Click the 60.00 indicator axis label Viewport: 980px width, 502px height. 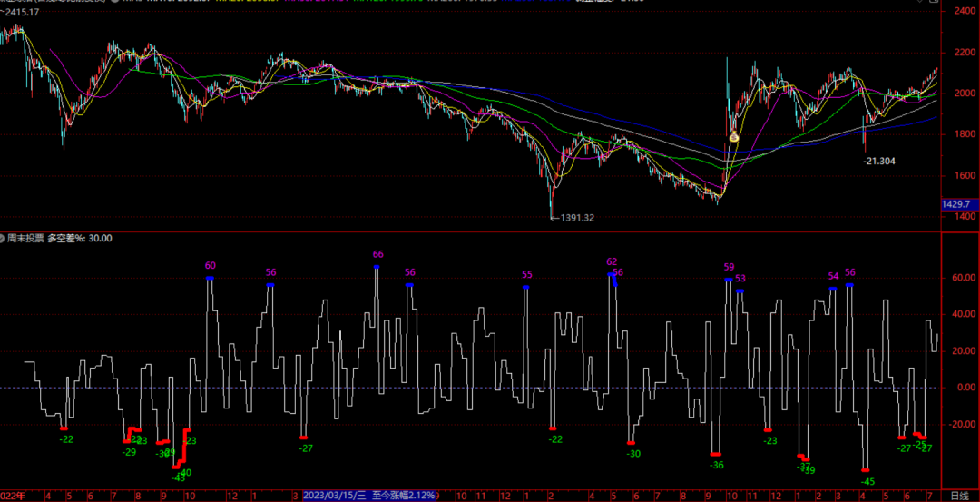pos(963,278)
